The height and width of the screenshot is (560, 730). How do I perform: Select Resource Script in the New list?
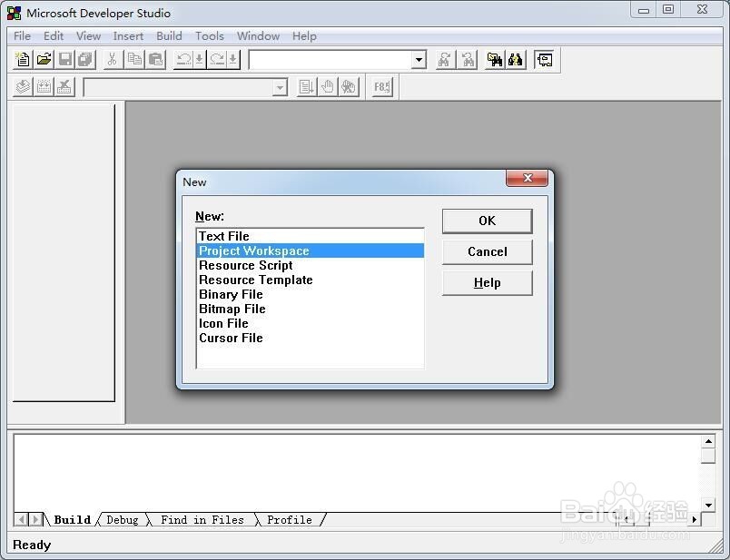click(x=311, y=265)
